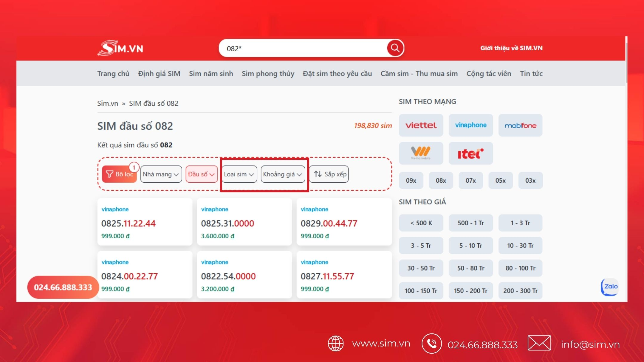Open Định giá SIM menu item
The image size is (644, 362).
159,74
